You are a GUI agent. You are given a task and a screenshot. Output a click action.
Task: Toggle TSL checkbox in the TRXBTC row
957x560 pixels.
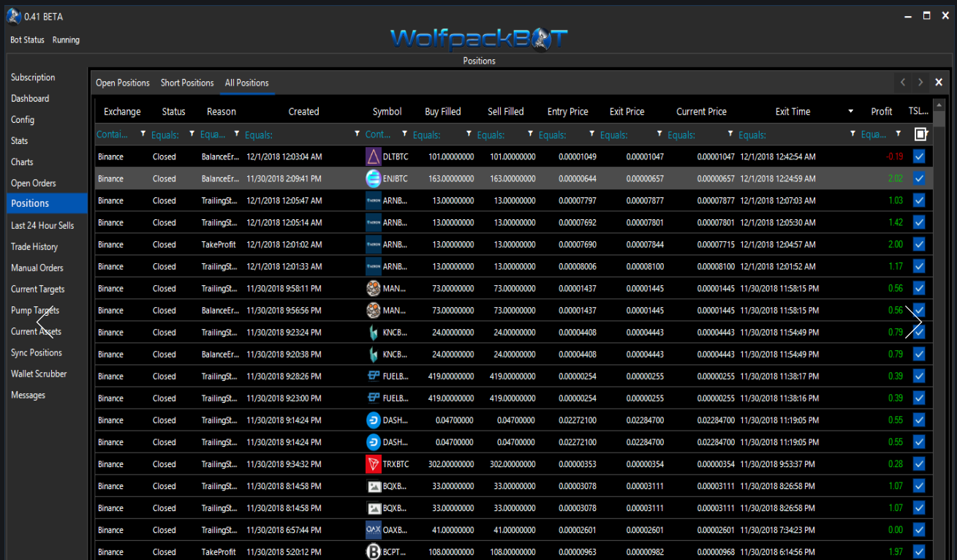[x=919, y=463]
